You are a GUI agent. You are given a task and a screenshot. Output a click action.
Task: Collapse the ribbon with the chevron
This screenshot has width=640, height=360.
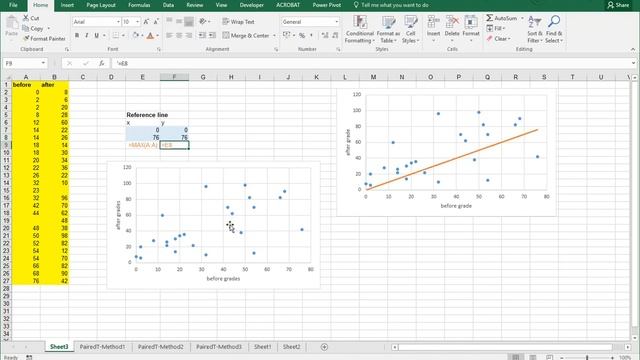633,49
